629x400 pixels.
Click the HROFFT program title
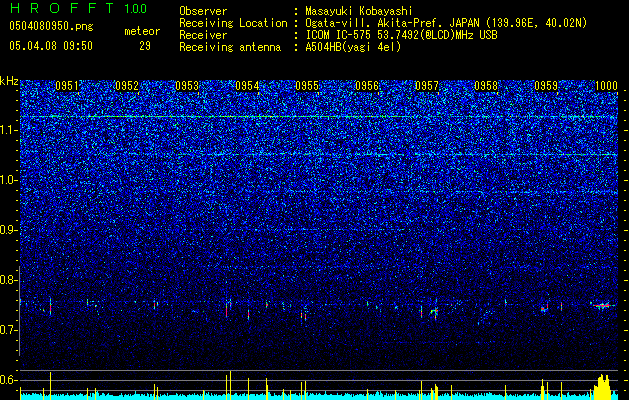pyautogui.click(x=62, y=8)
